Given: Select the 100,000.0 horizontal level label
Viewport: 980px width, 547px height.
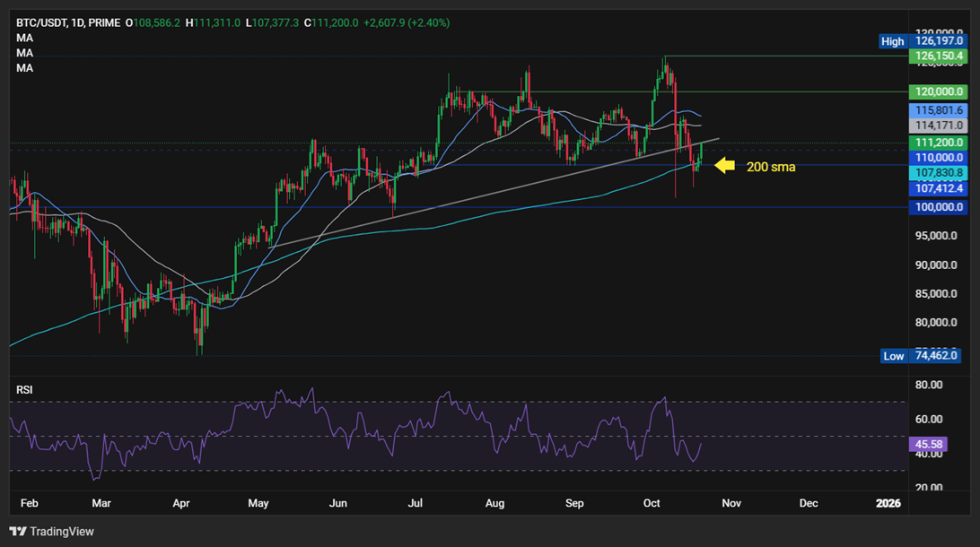Looking at the screenshot, I should tap(938, 207).
